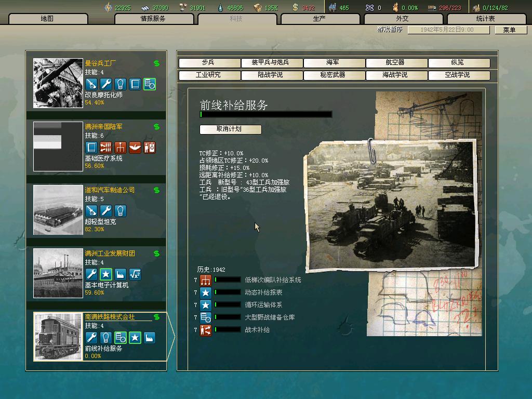Open the 地图 map tab

click(x=48, y=19)
